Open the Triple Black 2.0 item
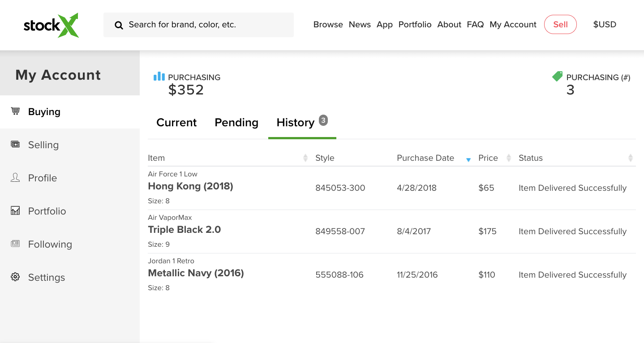 185,230
